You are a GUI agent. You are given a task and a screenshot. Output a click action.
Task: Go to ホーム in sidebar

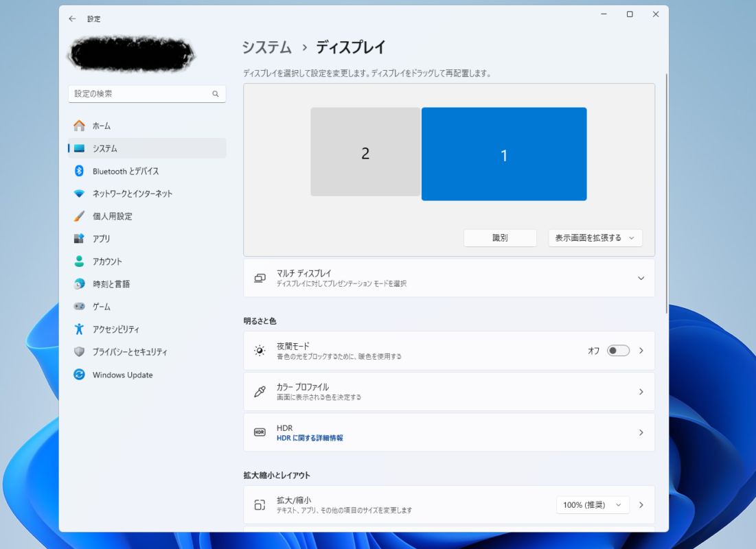(x=147, y=126)
